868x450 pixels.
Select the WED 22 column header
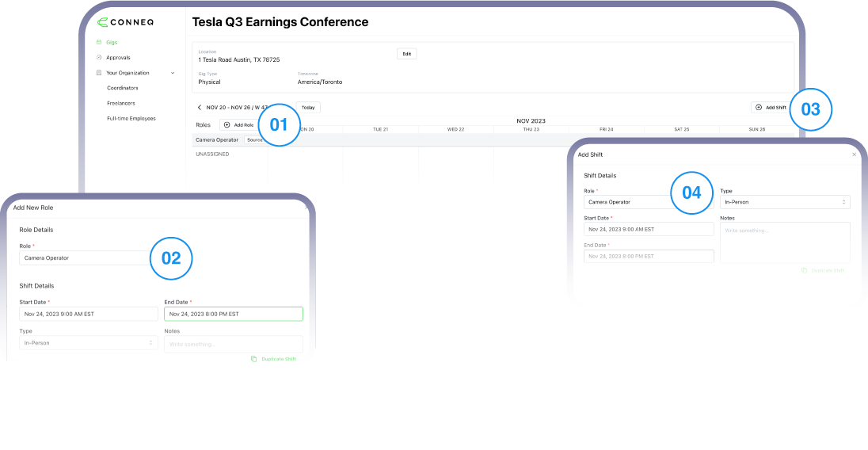(455, 129)
